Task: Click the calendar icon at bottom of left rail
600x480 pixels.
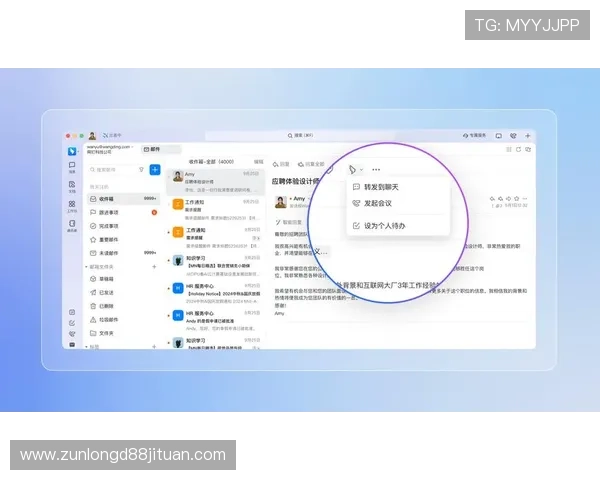Action: click(x=72, y=312)
